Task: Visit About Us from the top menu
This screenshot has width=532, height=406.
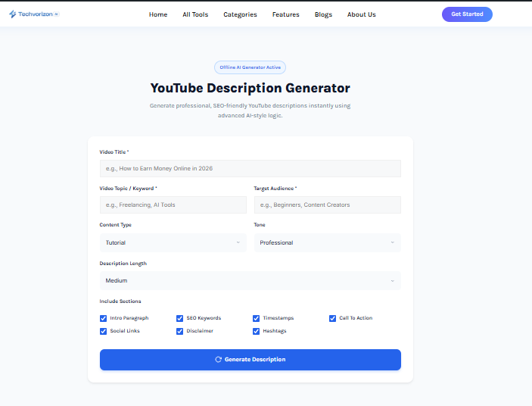Action: [x=361, y=14]
